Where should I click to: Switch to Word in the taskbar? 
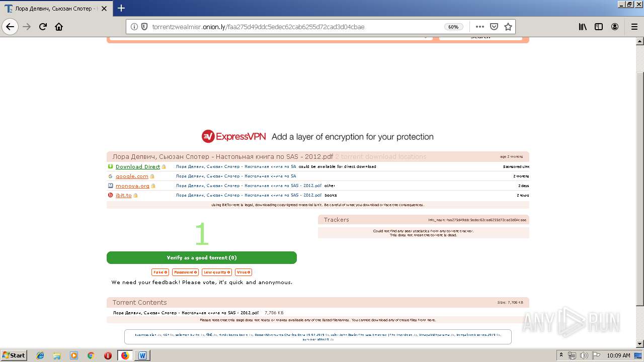point(142,355)
